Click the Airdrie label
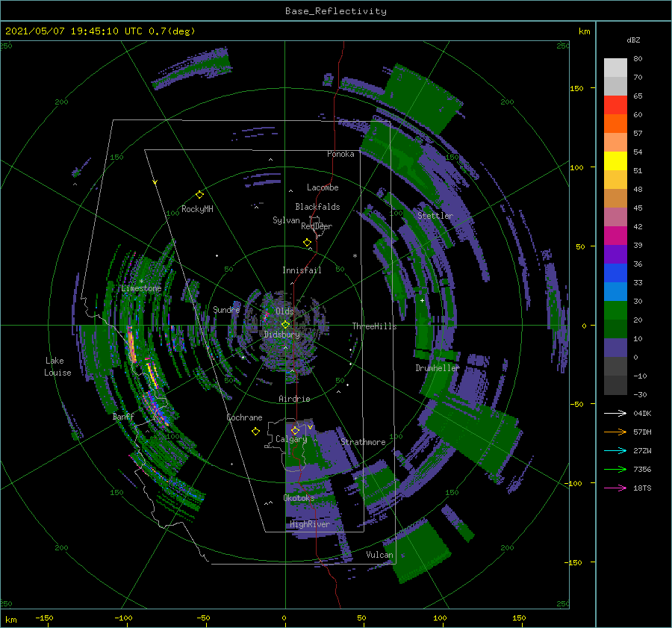The width and height of the screenshot is (672, 628). point(294,399)
